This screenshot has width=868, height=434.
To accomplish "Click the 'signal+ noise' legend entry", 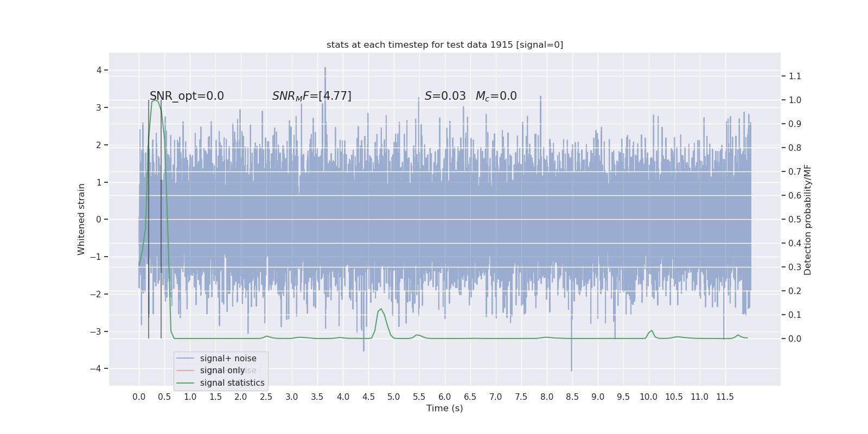I will tap(228, 359).
